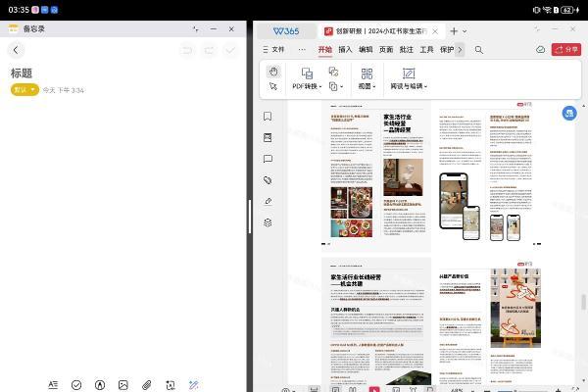Click the red 分享 share button
Viewport: 588px width, 392px height.
coord(565,49)
